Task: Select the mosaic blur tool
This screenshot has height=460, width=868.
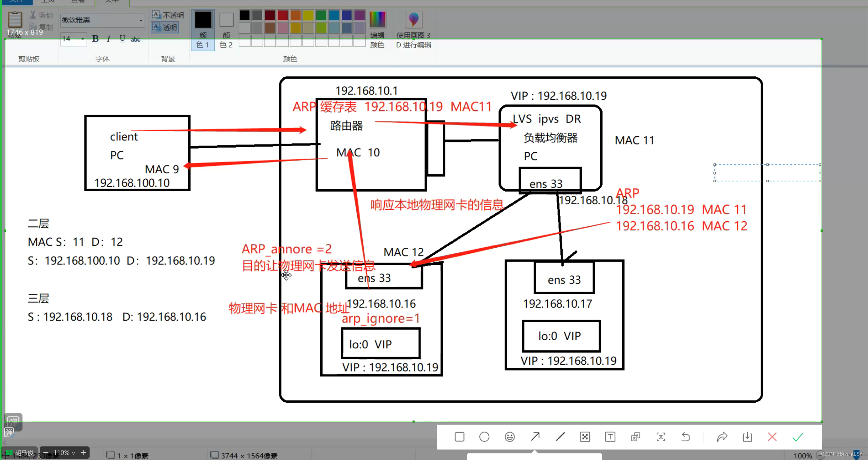Action: 585,437
